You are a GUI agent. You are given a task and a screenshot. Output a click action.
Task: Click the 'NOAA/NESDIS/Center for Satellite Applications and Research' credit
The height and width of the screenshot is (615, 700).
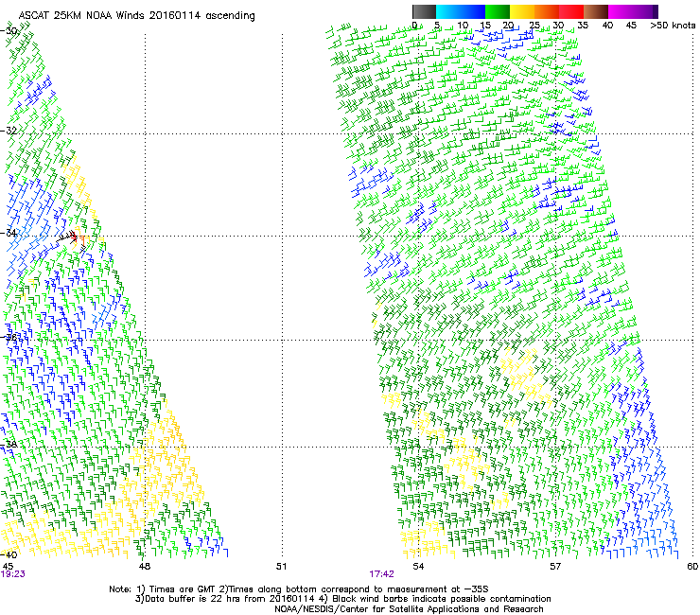(409, 609)
